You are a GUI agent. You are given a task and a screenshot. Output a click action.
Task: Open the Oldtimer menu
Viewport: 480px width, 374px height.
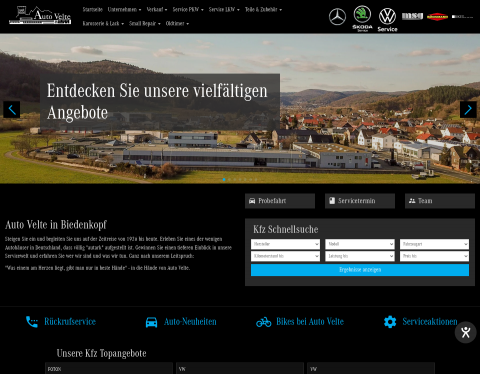click(x=177, y=24)
